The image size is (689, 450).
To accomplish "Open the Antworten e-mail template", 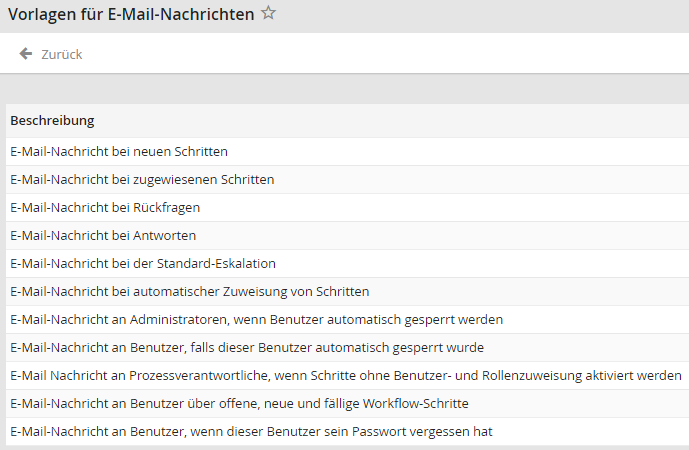I will (x=103, y=236).
